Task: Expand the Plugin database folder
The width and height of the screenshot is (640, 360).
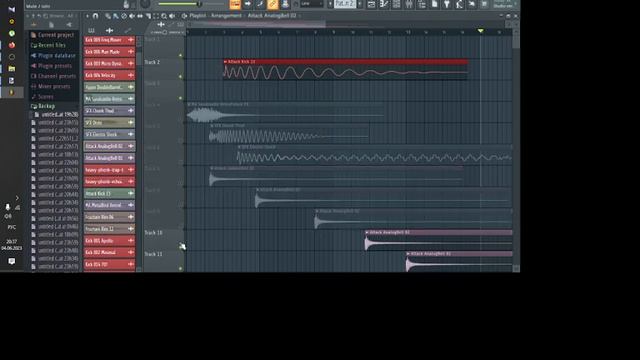Action: [x=53, y=56]
